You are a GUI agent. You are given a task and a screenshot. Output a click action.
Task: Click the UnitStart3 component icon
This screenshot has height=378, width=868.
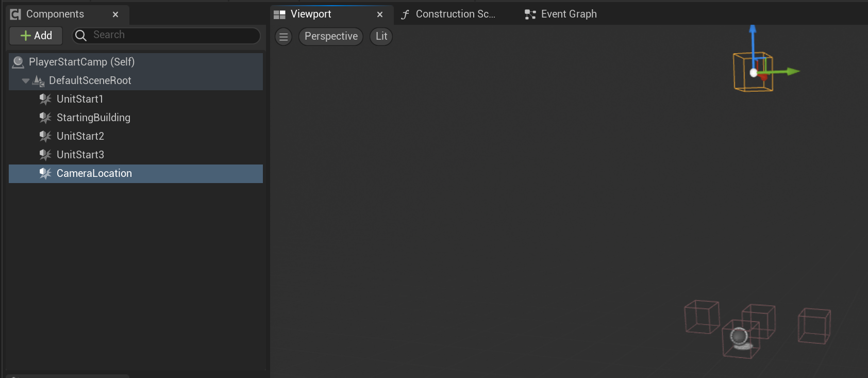pos(45,155)
